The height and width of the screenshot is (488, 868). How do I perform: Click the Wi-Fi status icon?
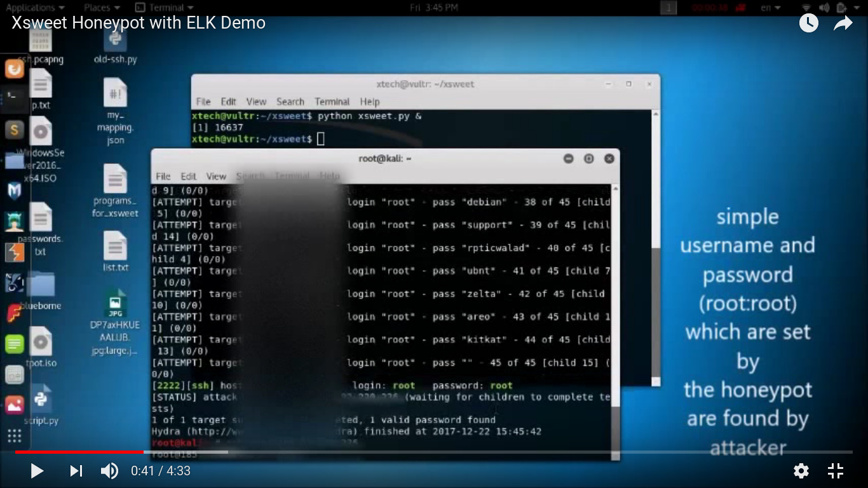click(x=808, y=8)
